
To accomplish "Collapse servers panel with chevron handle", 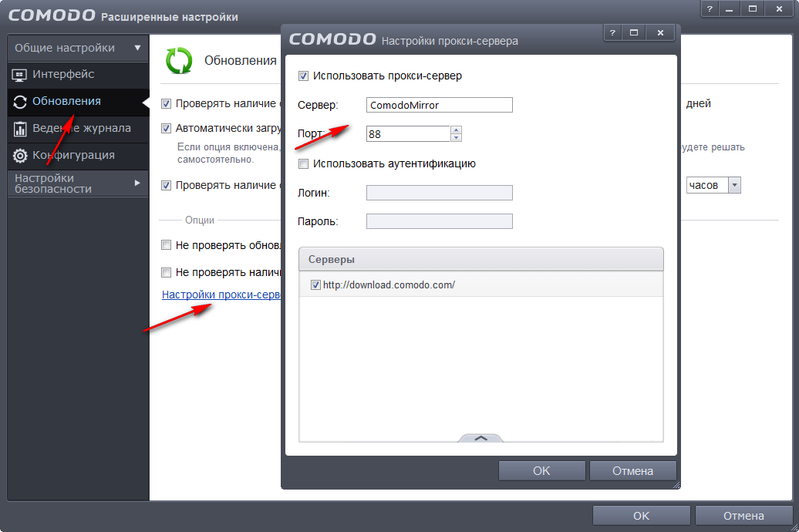I will point(481,438).
